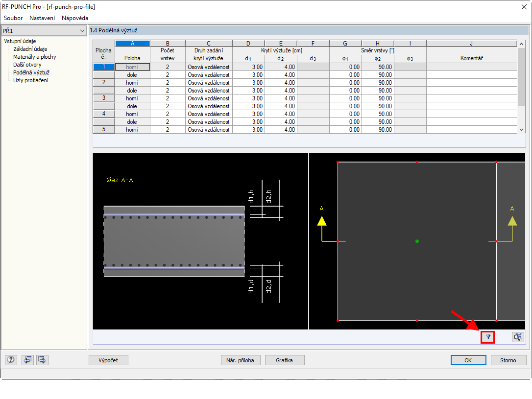Click d1 value 3.00 in first row
The image size is (532, 399).
(248, 67)
